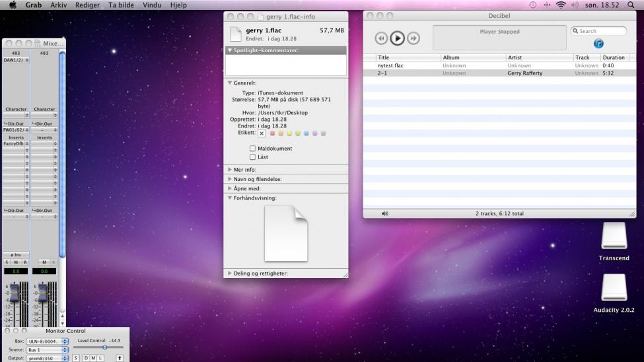
Task: Clear label with the X Etikett button
Action: [x=262, y=133]
